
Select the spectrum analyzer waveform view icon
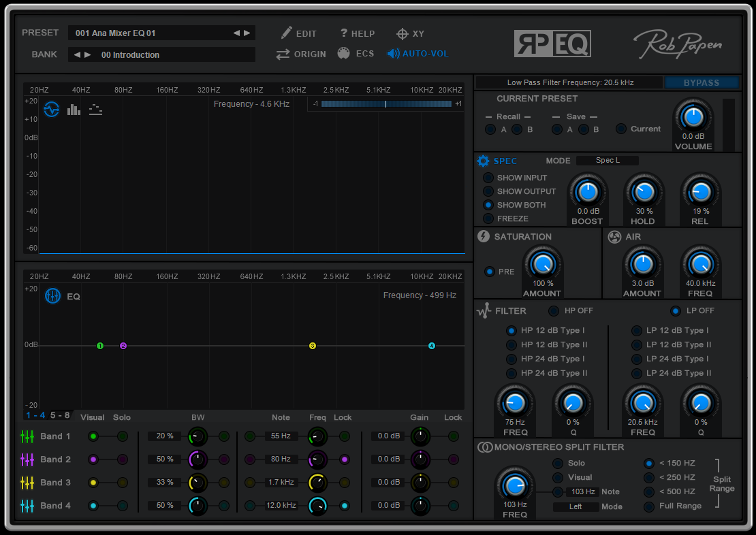(x=52, y=110)
